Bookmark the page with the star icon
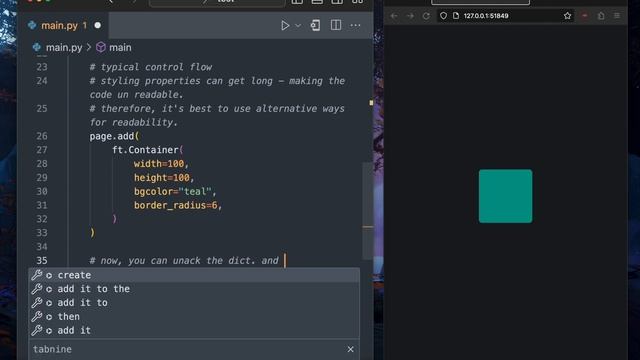Viewport: 640px width, 360px height. 567,16
